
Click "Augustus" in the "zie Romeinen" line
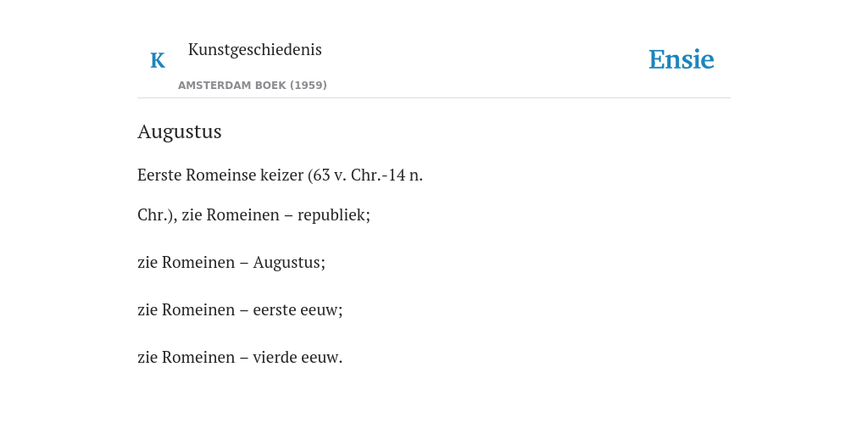coord(287,263)
